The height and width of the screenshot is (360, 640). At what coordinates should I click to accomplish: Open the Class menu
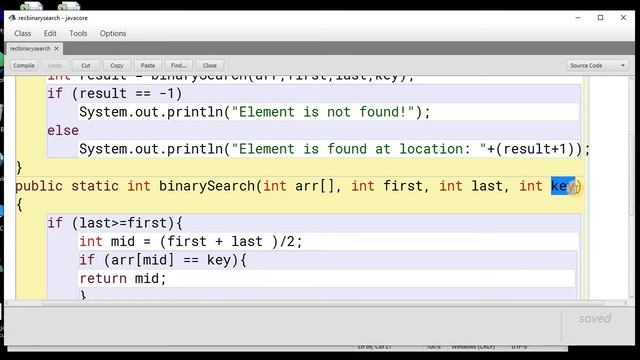[22, 33]
